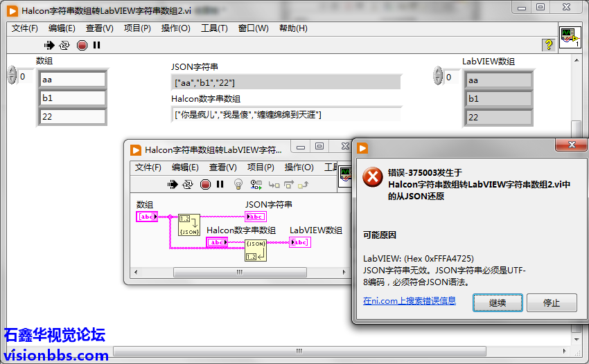Click Pause in block diagram toolbar
Image resolution: width=589 pixels, height=364 pixels.
tap(220, 184)
